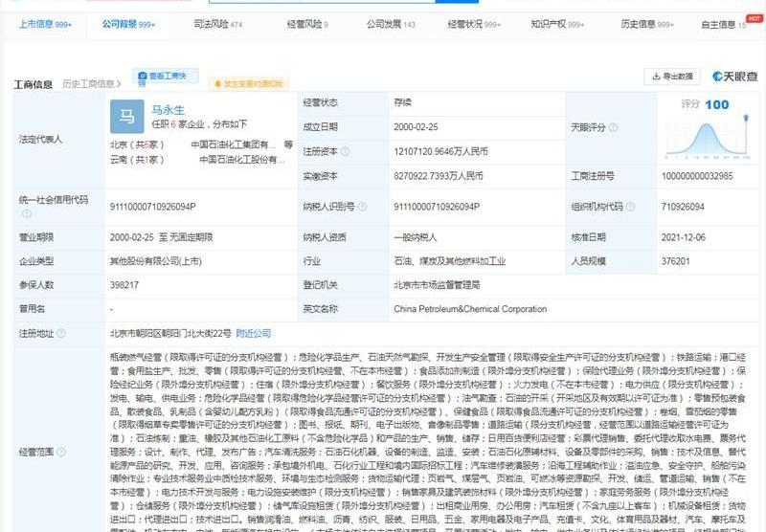Click the help icon beside 经营范围
This screenshot has height=532, width=766.
[61, 452]
